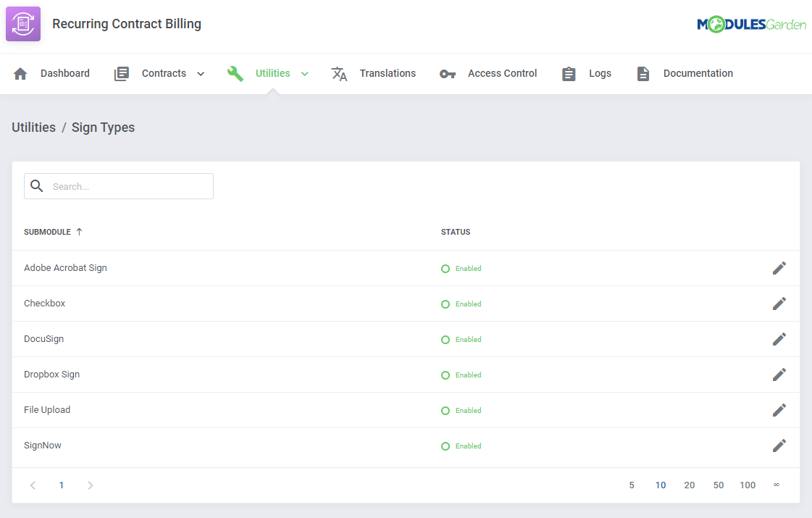Viewport: 812px width, 518px height.
Task: Show 10 entries per page
Action: [x=661, y=485]
